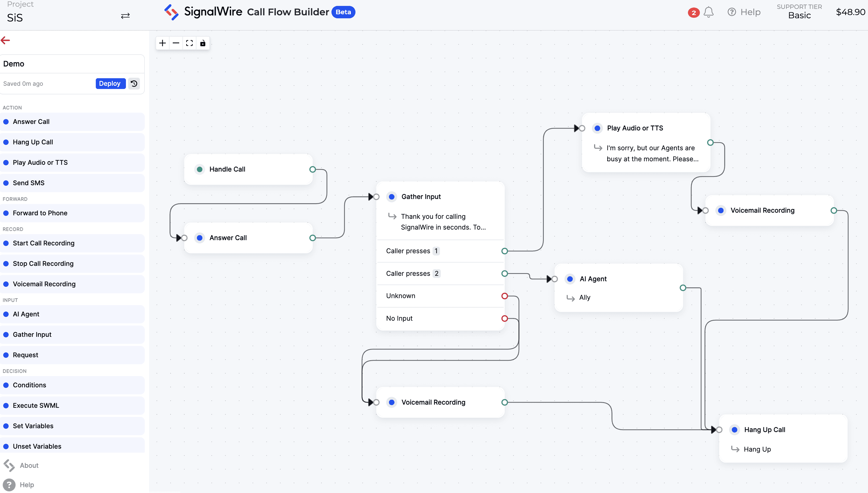Click the project switch arrows icon

coord(125,16)
